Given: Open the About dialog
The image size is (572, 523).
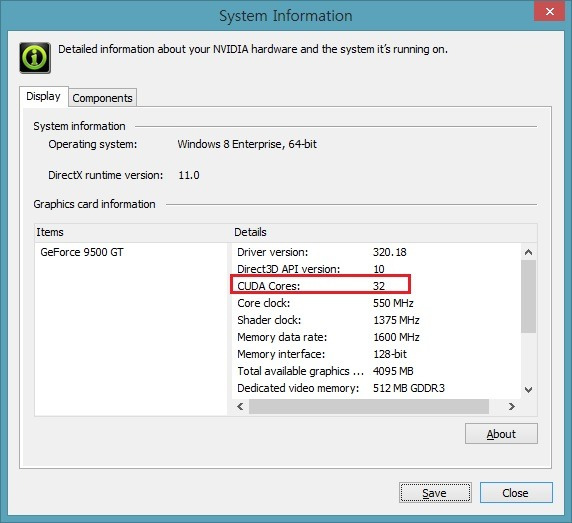Looking at the screenshot, I should 501,434.
